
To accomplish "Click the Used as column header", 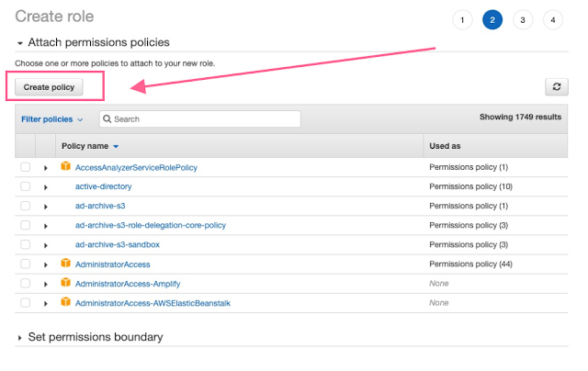I will coord(446,146).
